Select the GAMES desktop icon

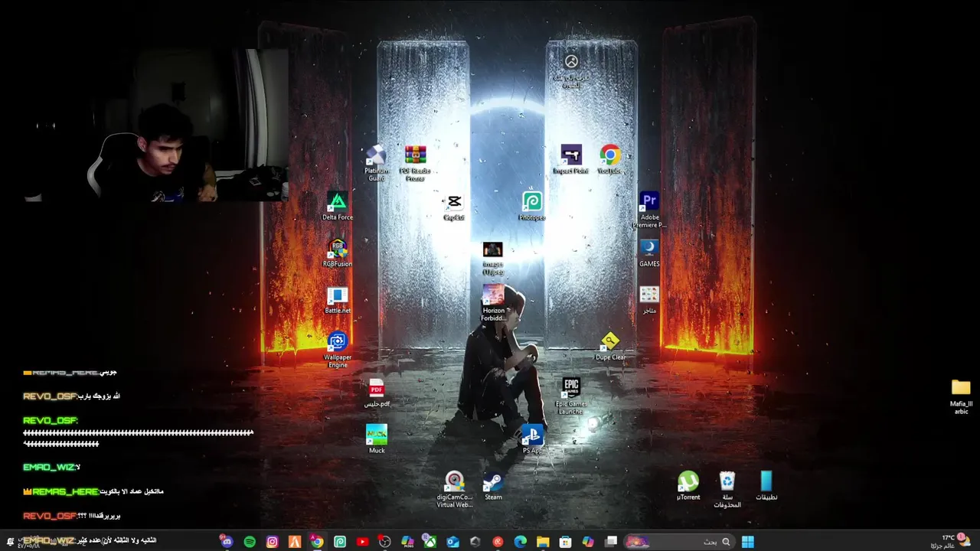coord(649,253)
